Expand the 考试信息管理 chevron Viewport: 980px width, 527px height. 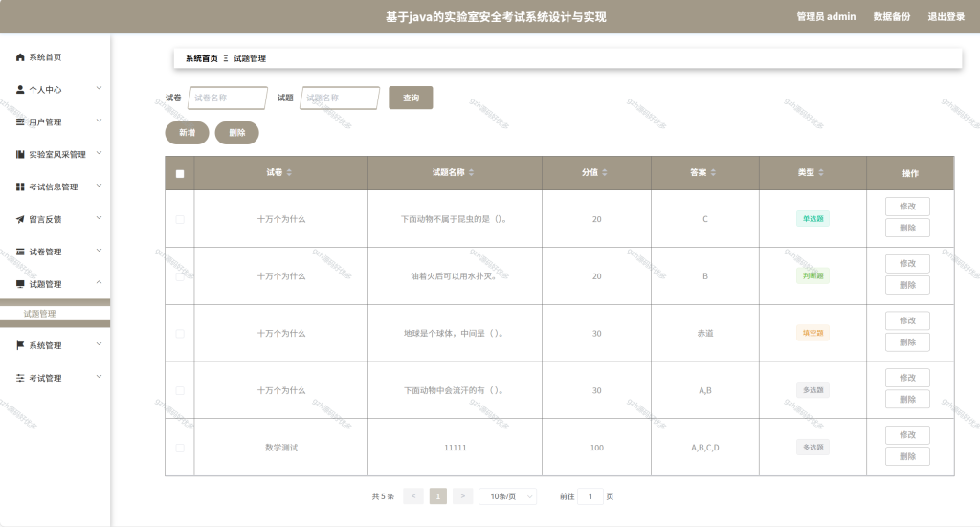point(99,187)
